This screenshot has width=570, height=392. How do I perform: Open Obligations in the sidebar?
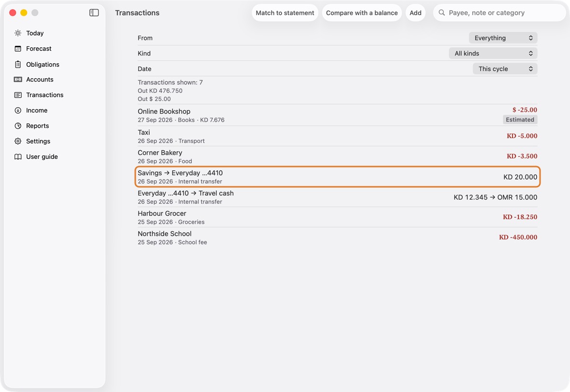click(43, 64)
